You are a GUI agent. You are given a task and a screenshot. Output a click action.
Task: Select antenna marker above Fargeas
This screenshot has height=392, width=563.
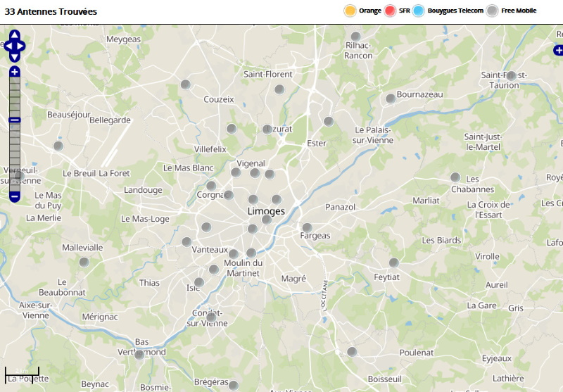[307, 227]
